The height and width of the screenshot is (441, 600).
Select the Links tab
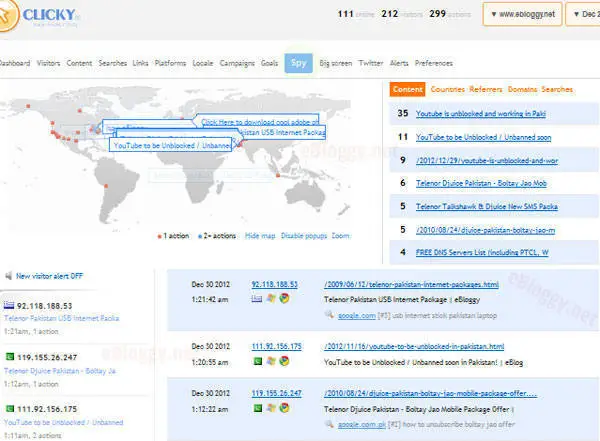pyautogui.click(x=140, y=63)
